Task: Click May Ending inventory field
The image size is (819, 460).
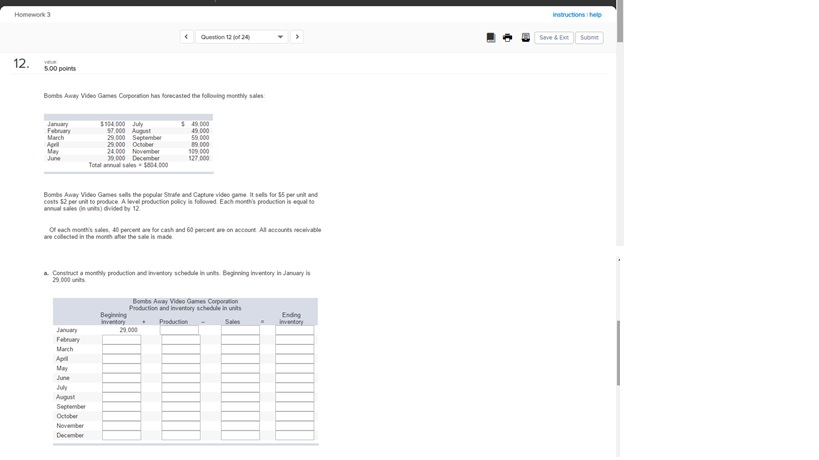Action: (295, 369)
